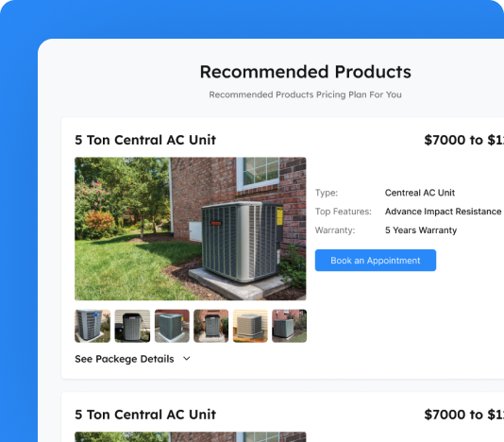Open the large AC unit product photo
This screenshot has height=442, width=504.
[x=191, y=229]
